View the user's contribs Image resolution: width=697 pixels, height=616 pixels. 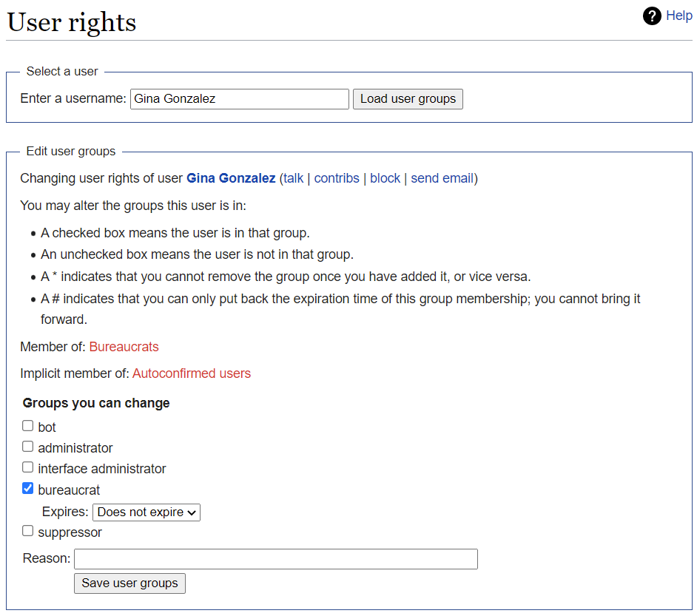[337, 177]
